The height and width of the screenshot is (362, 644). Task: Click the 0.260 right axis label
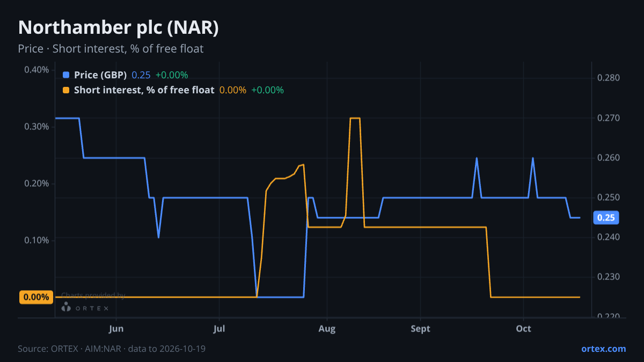[x=609, y=158]
